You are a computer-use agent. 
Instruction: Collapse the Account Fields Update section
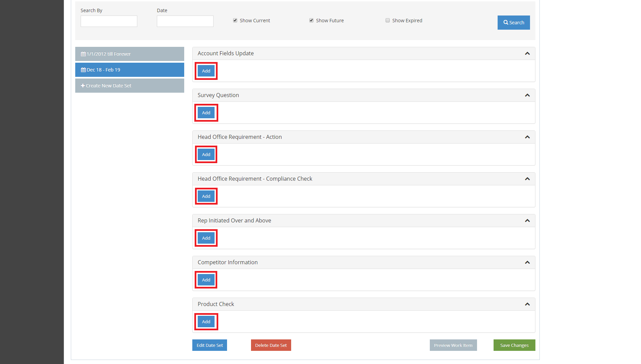pyautogui.click(x=527, y=54)
